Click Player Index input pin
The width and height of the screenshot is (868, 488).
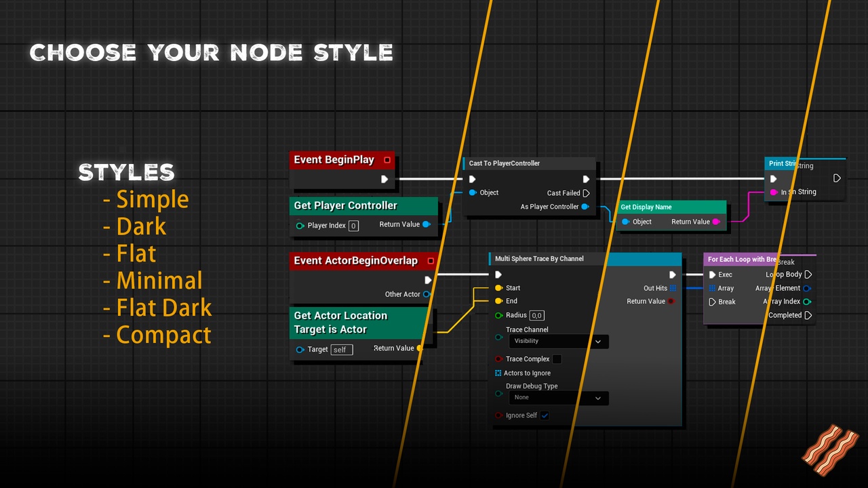tap(300, 226)
